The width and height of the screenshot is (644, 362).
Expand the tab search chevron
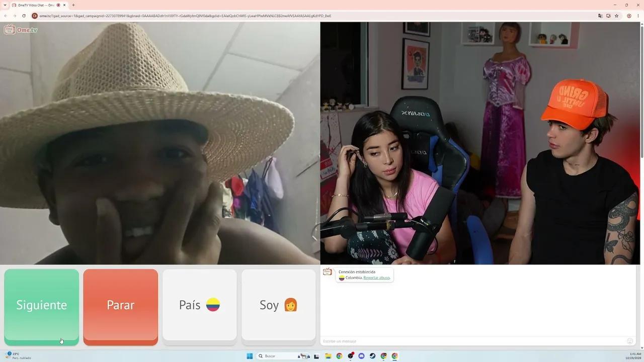pyautogui.click(x=5, y=5)
